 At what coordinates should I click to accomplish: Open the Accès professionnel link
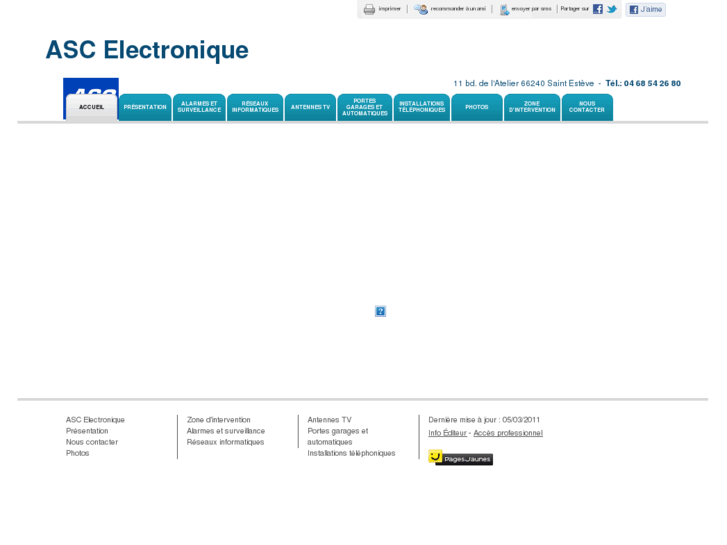[508, 433]
